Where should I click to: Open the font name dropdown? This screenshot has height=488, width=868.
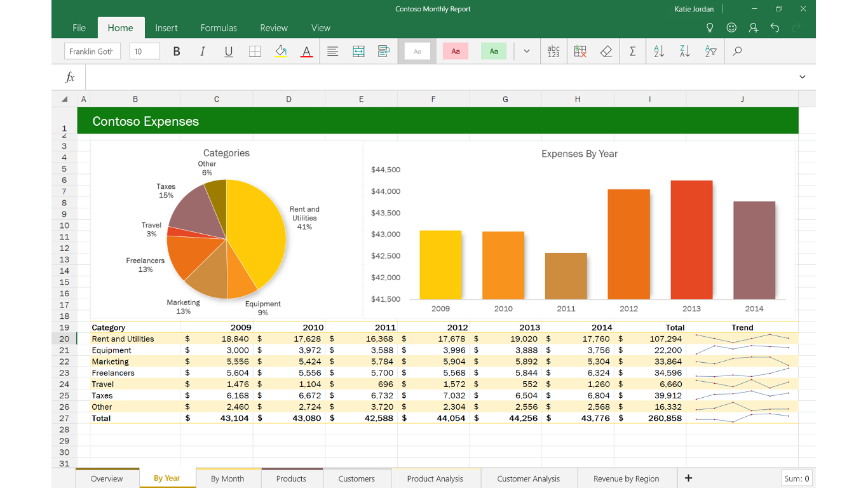[x=92, y=51]
